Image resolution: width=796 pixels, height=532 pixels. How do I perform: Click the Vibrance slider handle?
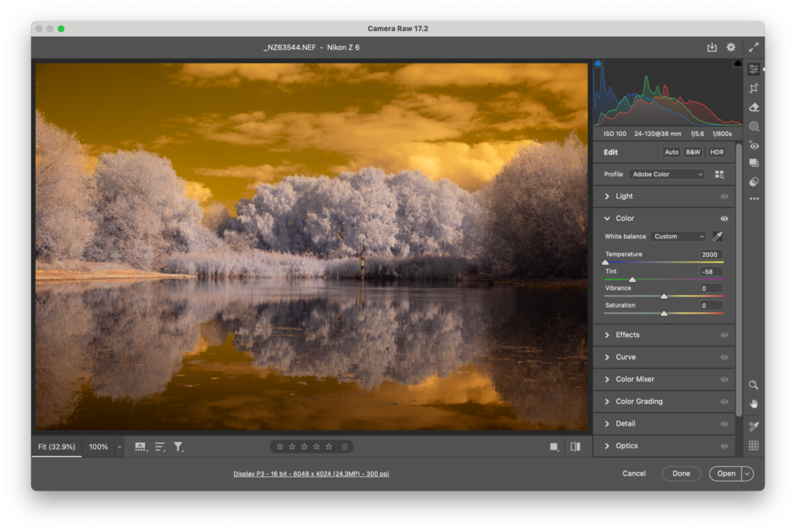tap(664, 296)
